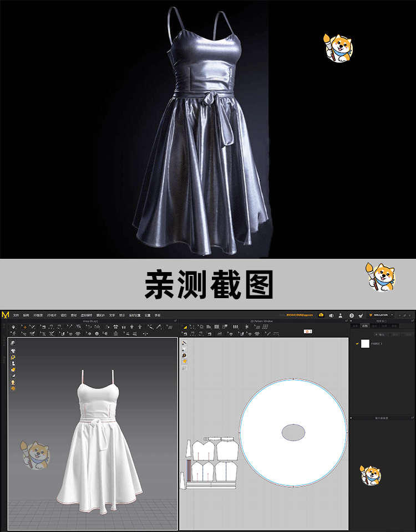416x532 pixels.
Task: Click the top icon in 2D pattern sidebar
Action: point(184,342)
